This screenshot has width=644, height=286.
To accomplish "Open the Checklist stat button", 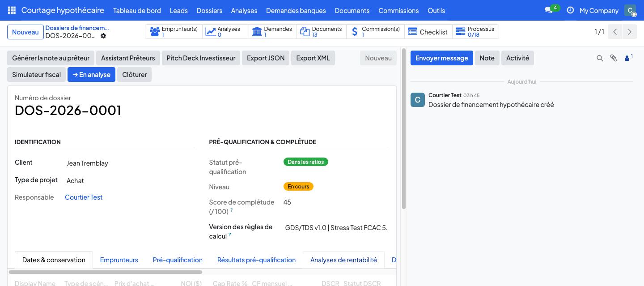I will [428, 32].
